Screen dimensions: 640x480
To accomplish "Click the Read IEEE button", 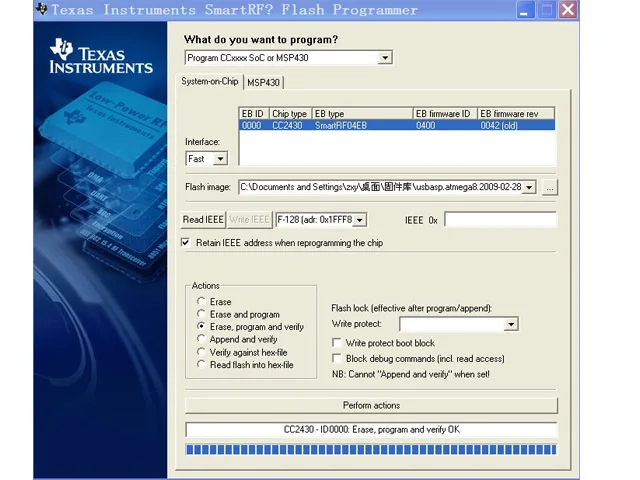I will [203, 220].
